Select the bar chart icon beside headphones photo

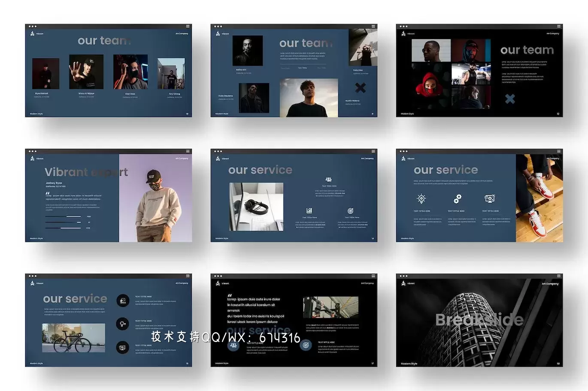[x=309, y=211]
